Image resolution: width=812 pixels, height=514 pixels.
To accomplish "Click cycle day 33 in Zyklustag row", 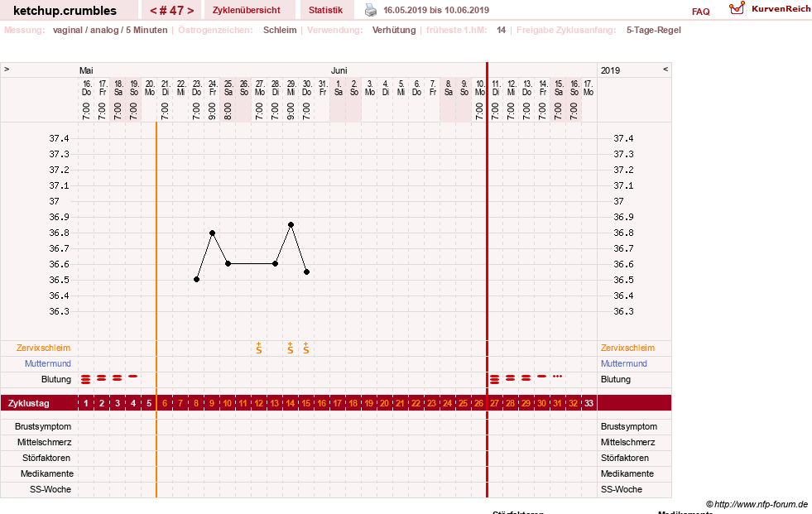I will 589,403.
